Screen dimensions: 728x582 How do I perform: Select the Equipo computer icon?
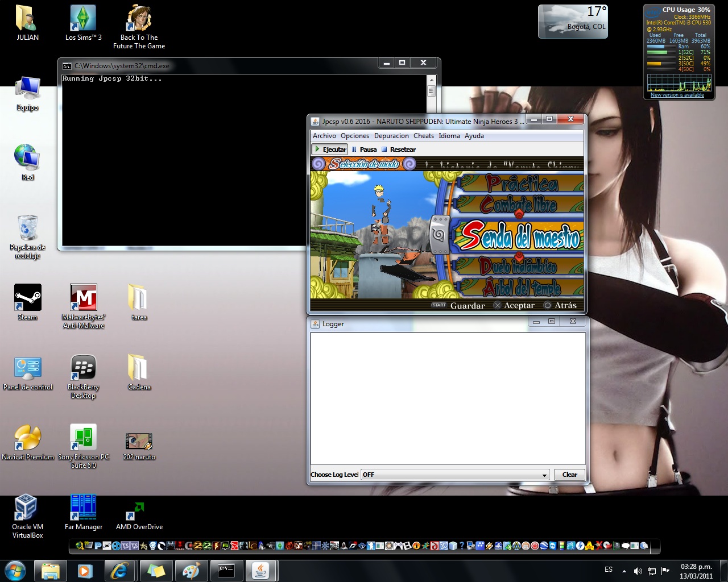tap(27, 94)
